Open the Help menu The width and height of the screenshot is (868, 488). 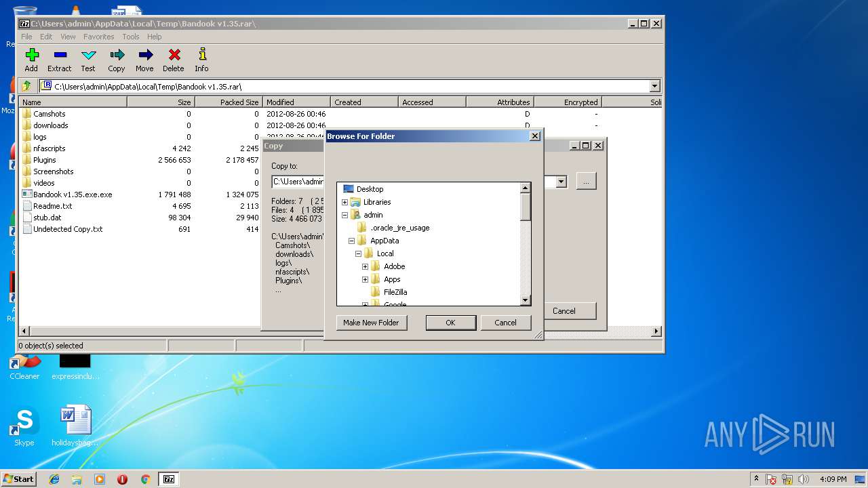coord(155,37)
